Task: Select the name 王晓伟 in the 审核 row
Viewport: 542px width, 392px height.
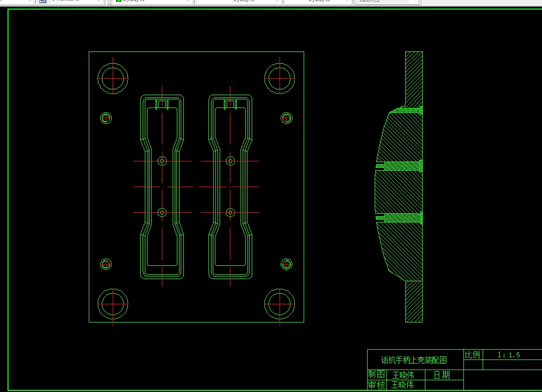Action: tap(402, 385)
